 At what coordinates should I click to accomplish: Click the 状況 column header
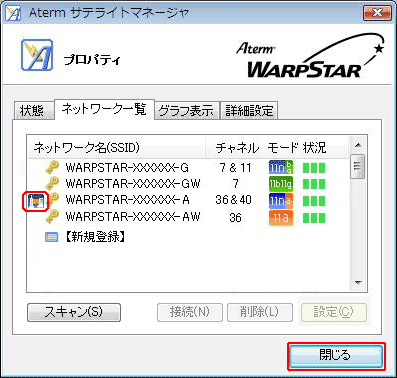(x=314, y=147)
